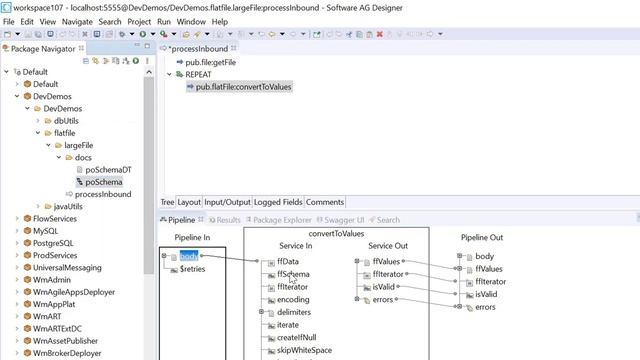
Task: Maximize the Package Navigator panel
Action: pyautogui.click(x=147, y=45)
